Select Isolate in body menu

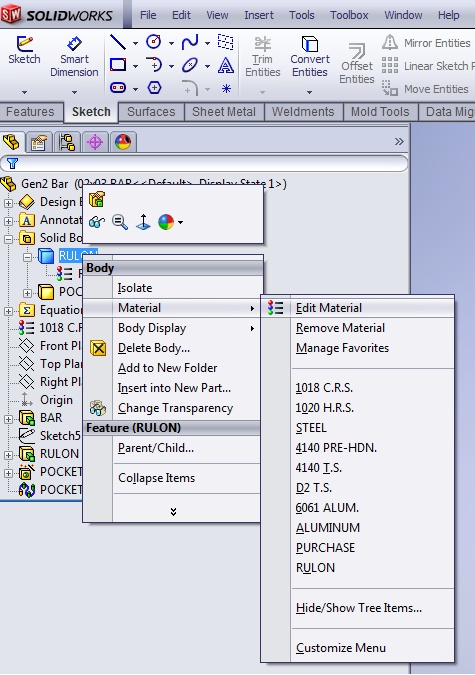coord(173,288)
